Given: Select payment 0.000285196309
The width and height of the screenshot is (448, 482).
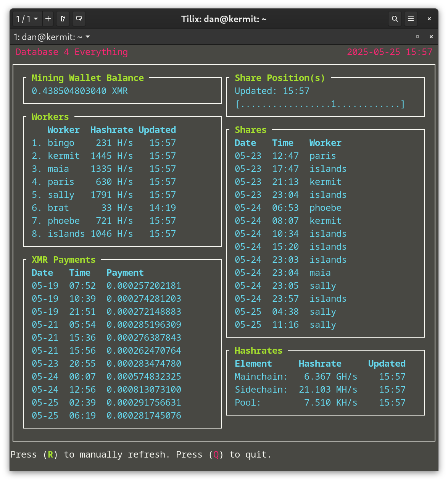Looking at the screenshot, I should click(x=144, y=325).
